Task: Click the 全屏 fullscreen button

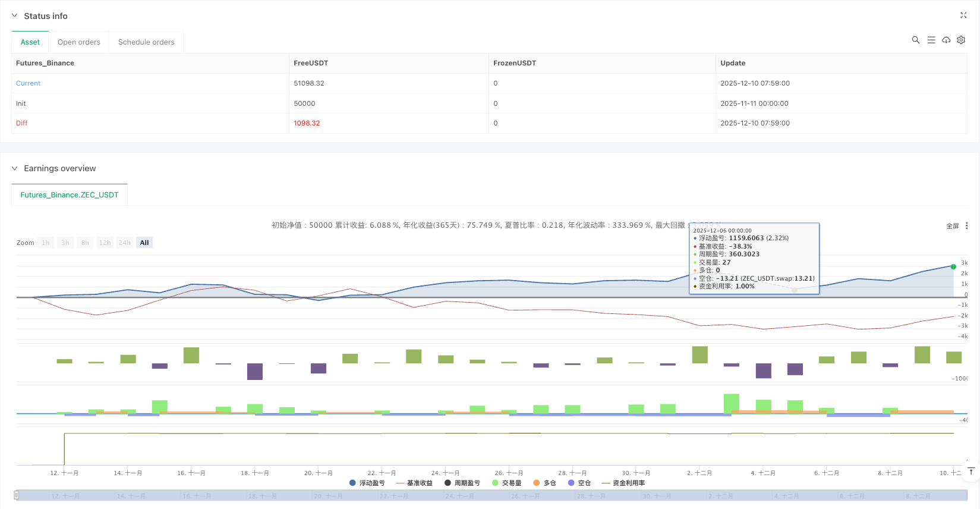Action: (952, 226)
